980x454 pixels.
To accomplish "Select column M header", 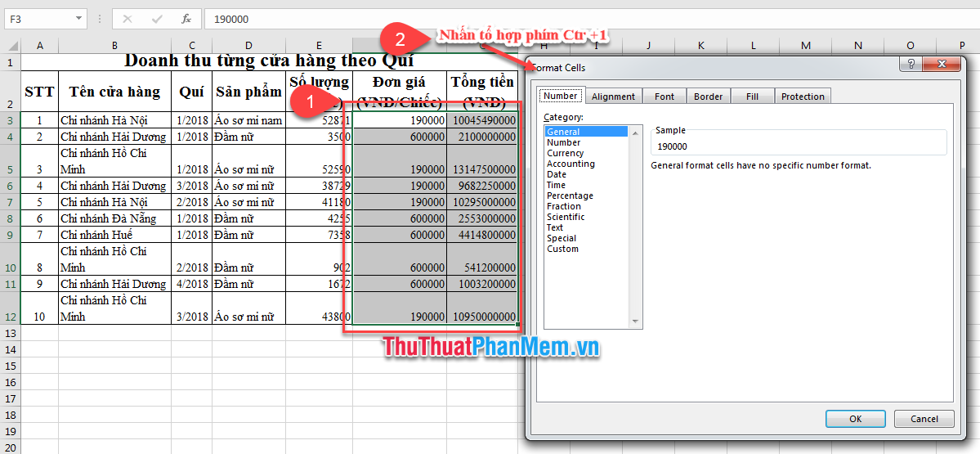I will 806,46.
